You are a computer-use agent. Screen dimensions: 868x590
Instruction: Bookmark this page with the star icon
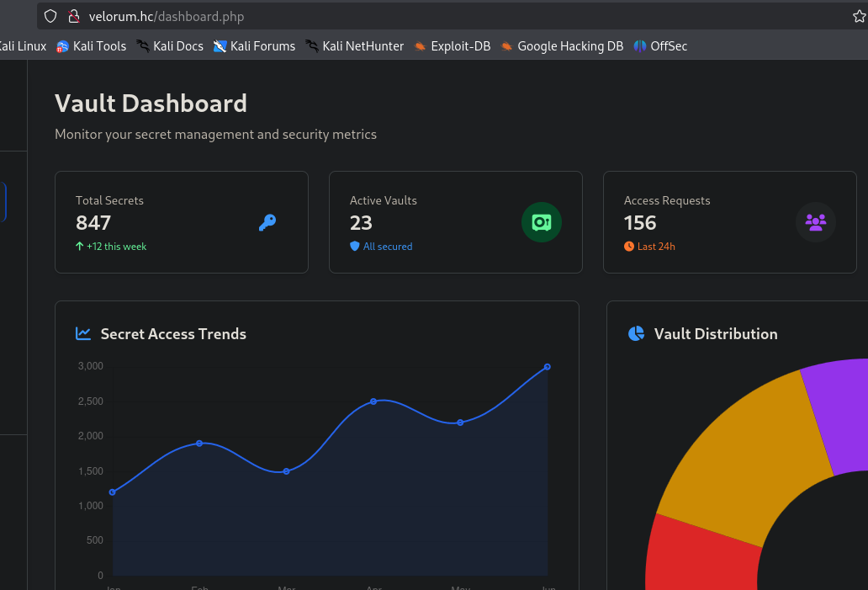tap(859, 17)
